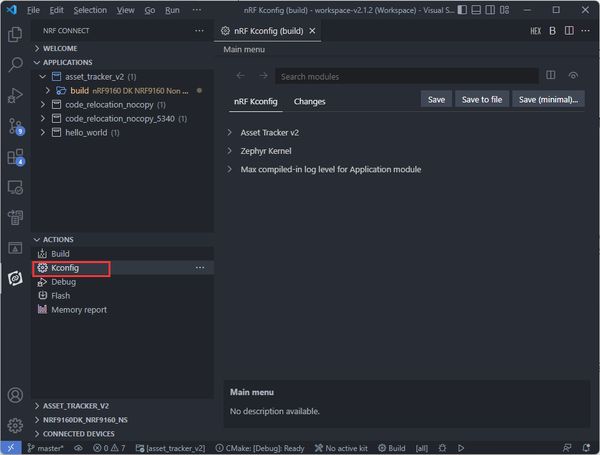Click the B icon in editor toolbar

[x=552, y=31]
